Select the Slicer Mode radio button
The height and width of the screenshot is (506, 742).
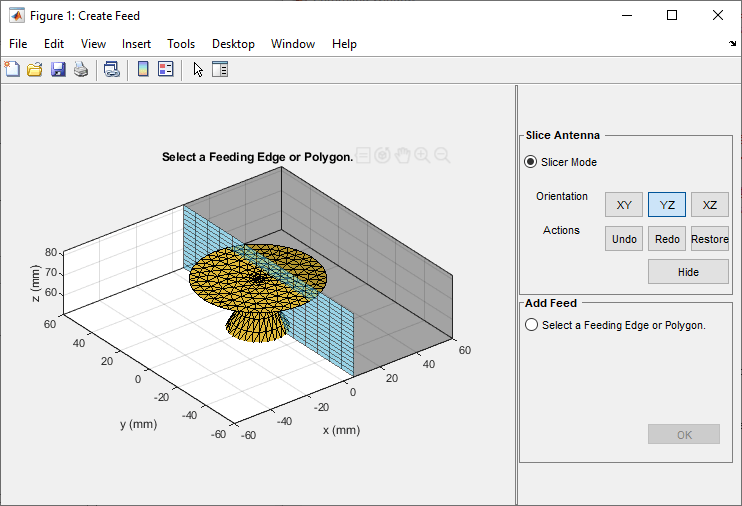530,162
